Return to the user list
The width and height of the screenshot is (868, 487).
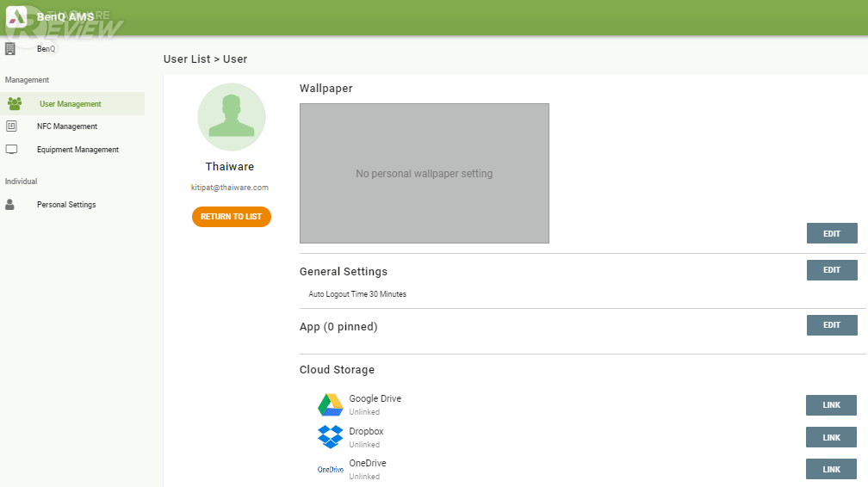tap(232, 216)
